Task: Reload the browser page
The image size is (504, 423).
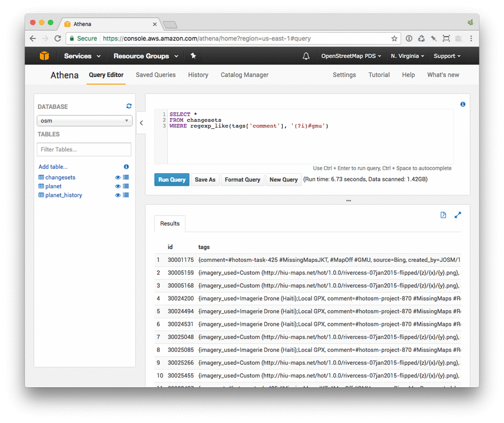Action: click(x=57, y=39)
